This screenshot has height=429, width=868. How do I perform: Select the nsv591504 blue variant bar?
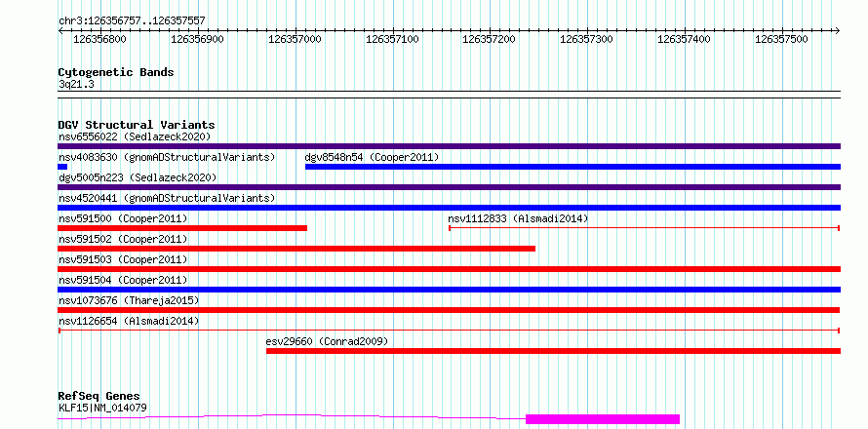click(449, 290)
